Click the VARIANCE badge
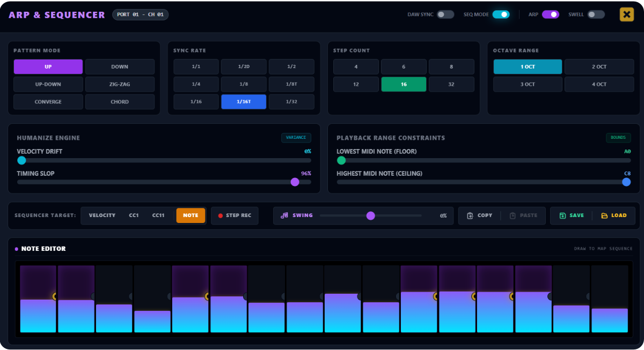The height and width of the screenshot is (350, 644). click(x=296, y=138)
